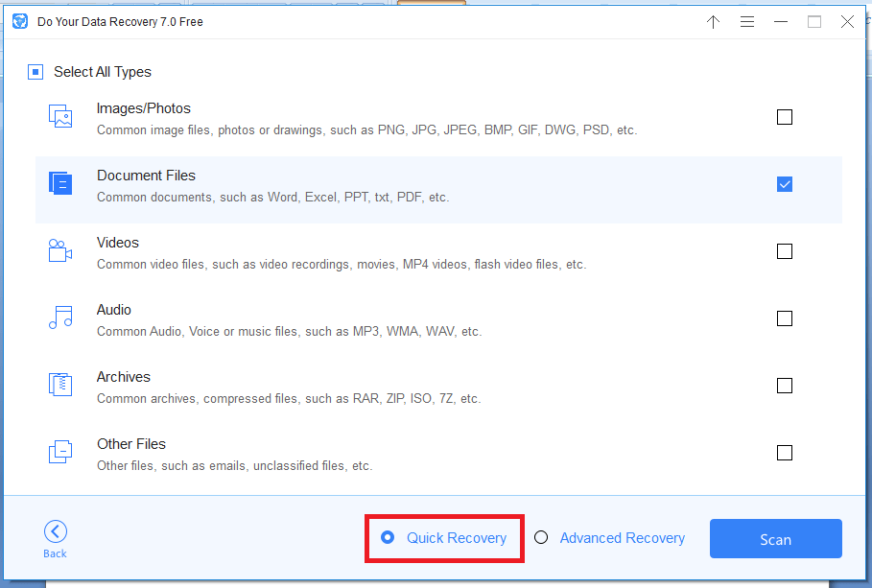Uncheck the Document Files checkbox
872x588 pixels.
pyautogui.click(x=784, y=184)
